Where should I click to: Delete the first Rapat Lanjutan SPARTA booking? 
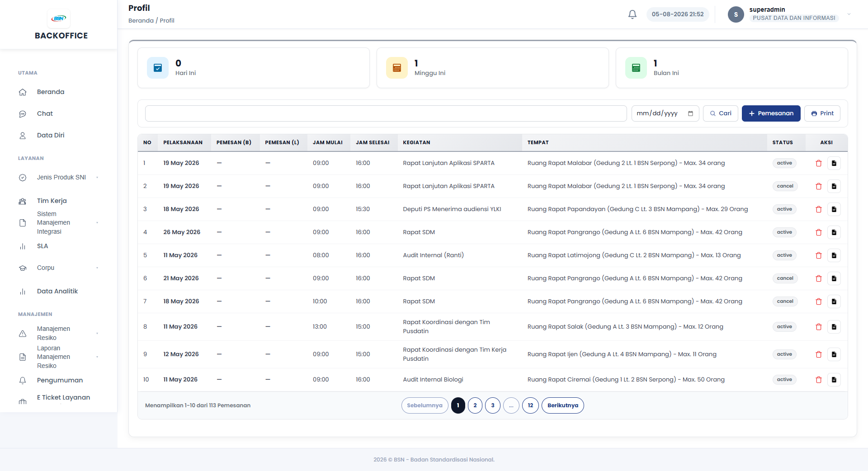[x=818, y=163]
